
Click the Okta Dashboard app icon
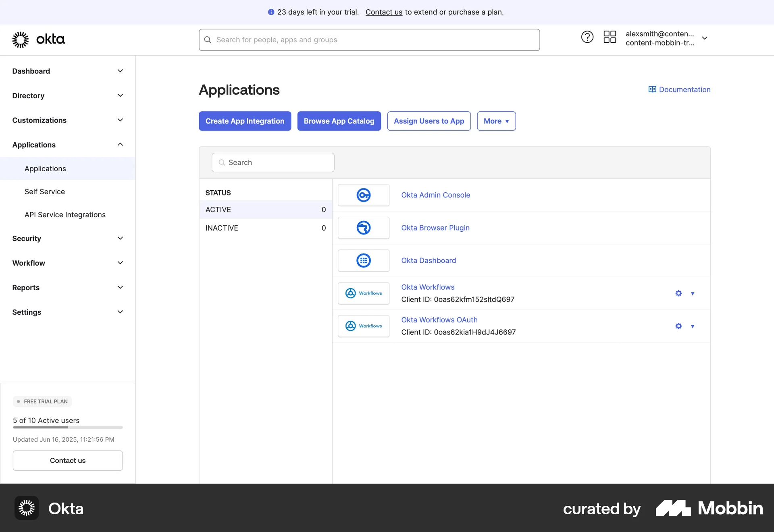[364, 260]
